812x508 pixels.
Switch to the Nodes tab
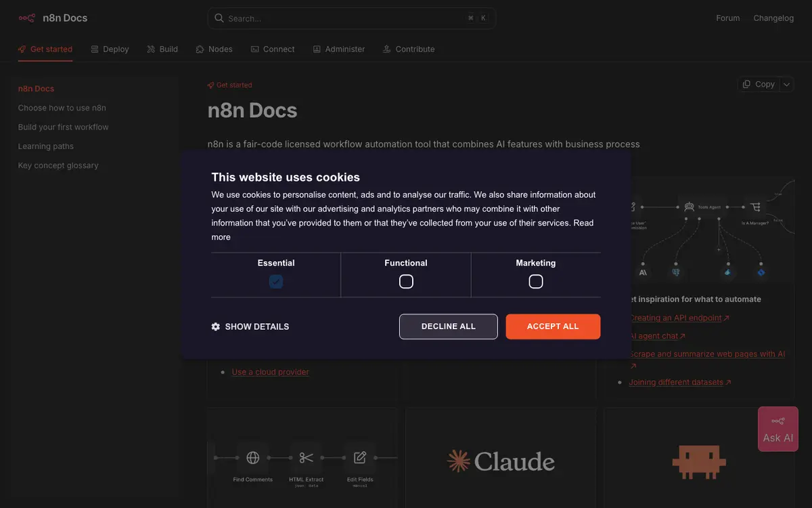coord(214,49)
